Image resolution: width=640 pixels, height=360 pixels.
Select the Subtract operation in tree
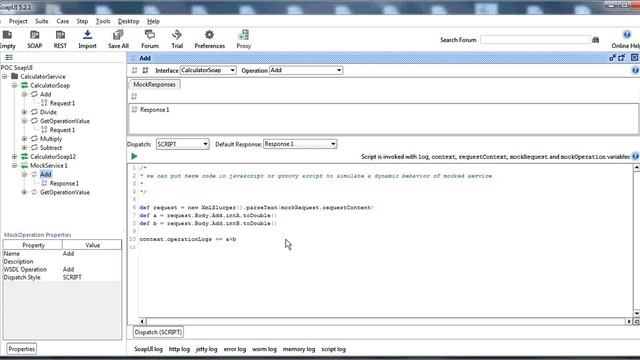point(51,148)
